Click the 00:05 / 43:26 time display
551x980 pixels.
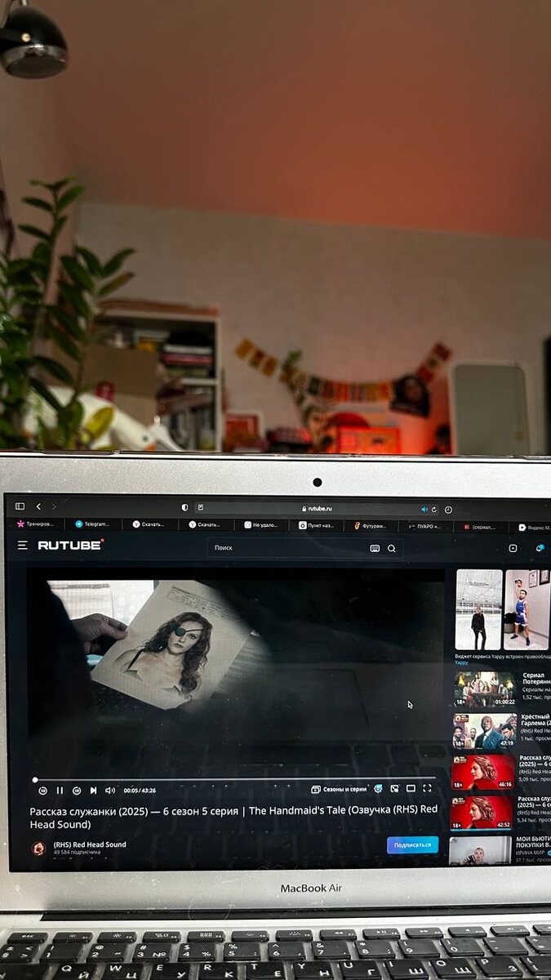coord(140,791)
